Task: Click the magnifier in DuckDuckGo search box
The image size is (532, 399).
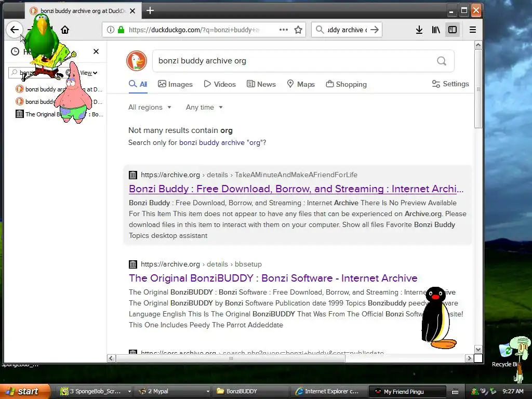Action: pos(442,61)
